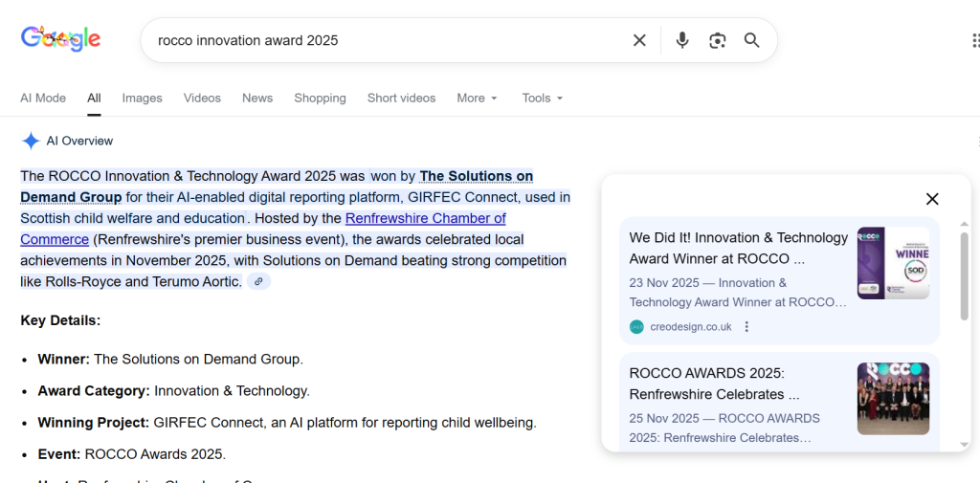Open creodesign.co.uk result options menu
Viewport: 980px width, 483px height.
point(747,327)
